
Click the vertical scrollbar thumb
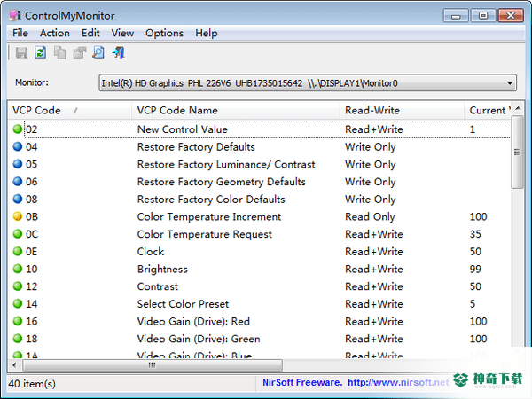518,152
